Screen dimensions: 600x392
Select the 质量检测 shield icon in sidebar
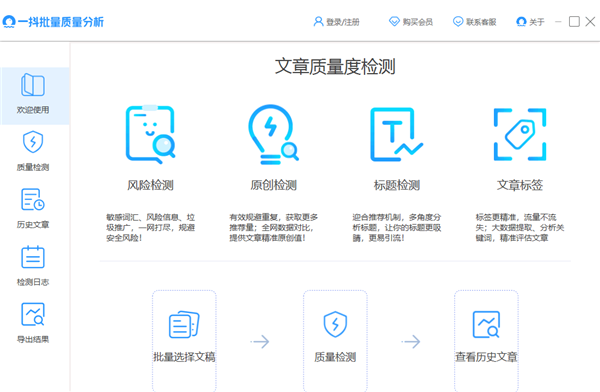[33, 142]
